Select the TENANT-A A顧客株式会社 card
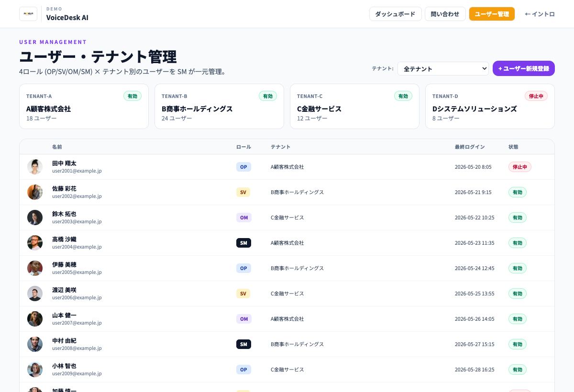 point(84,107)
